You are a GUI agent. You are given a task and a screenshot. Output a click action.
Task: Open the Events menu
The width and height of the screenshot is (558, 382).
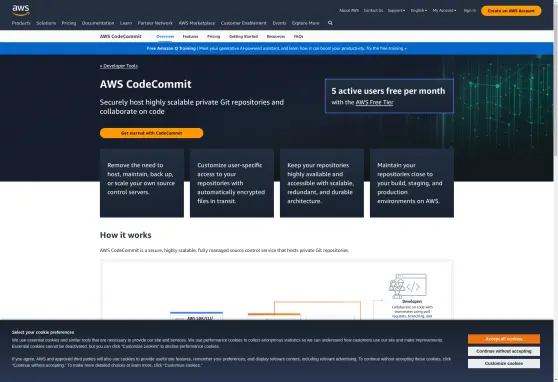coord(279,23)
